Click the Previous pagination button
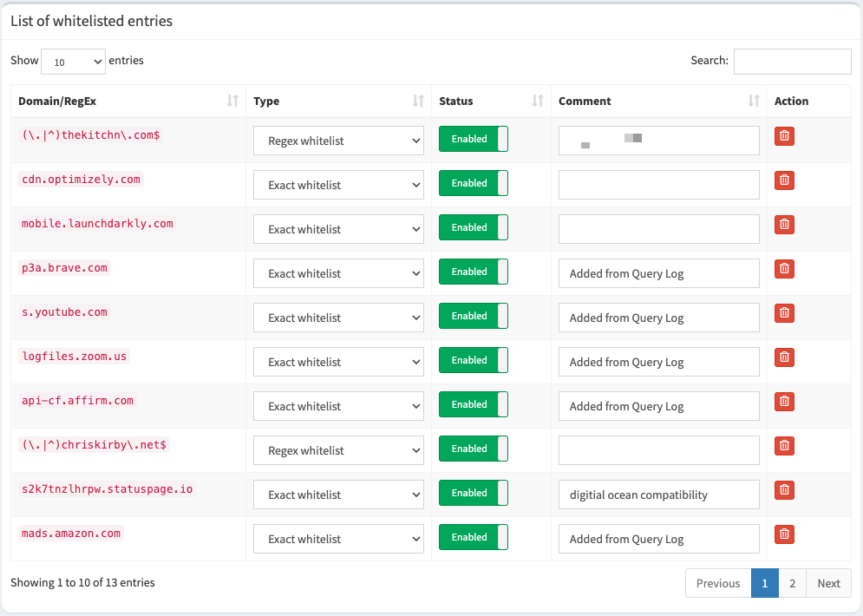The width and height of the screenshot is (863, 616). 718,583
